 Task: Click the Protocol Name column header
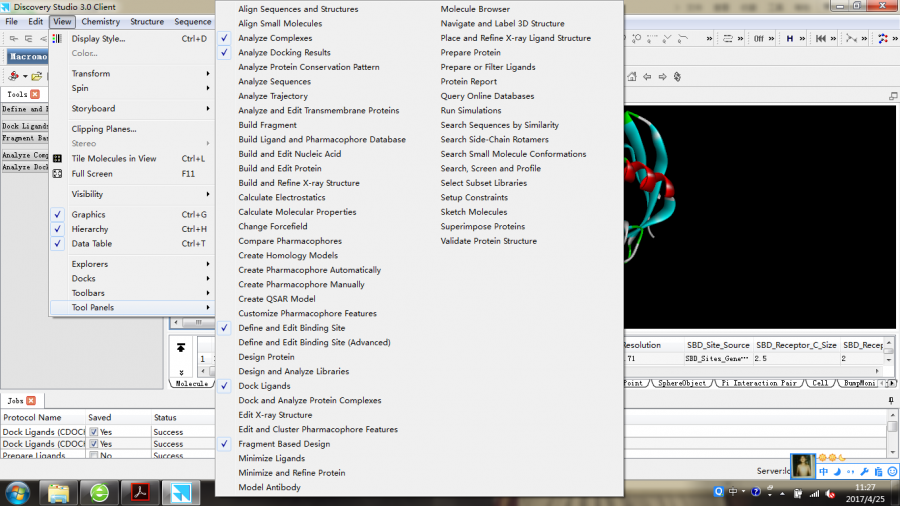pos(43,418)
